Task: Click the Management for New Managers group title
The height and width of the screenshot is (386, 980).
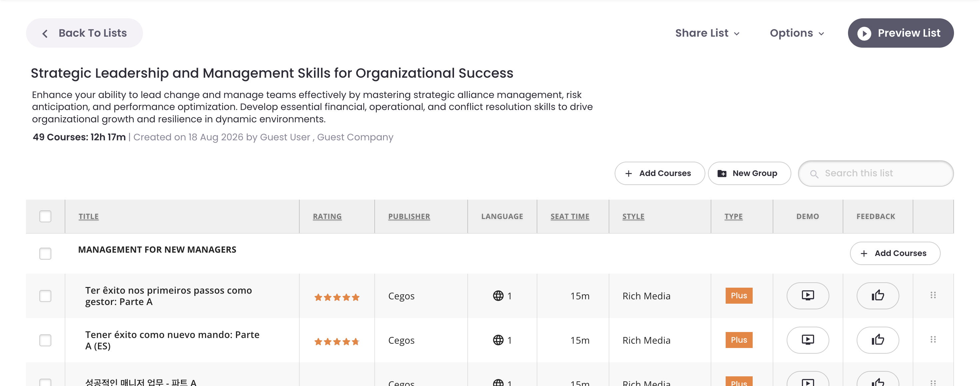Action: click(x=157, y=250)
